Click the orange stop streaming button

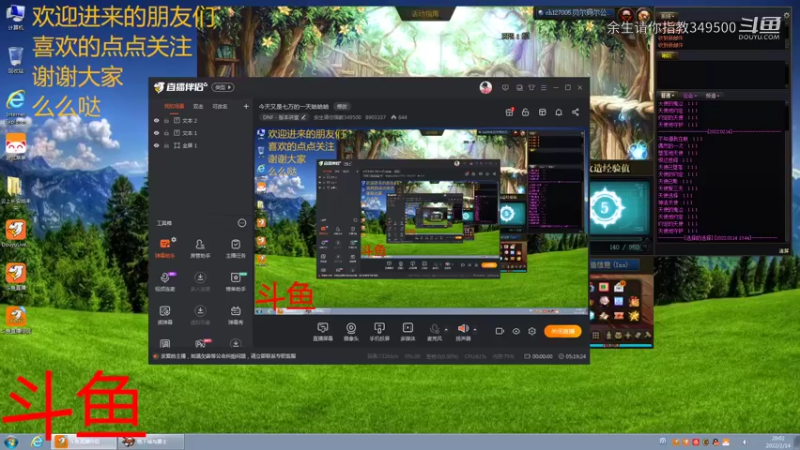point(563,331)
